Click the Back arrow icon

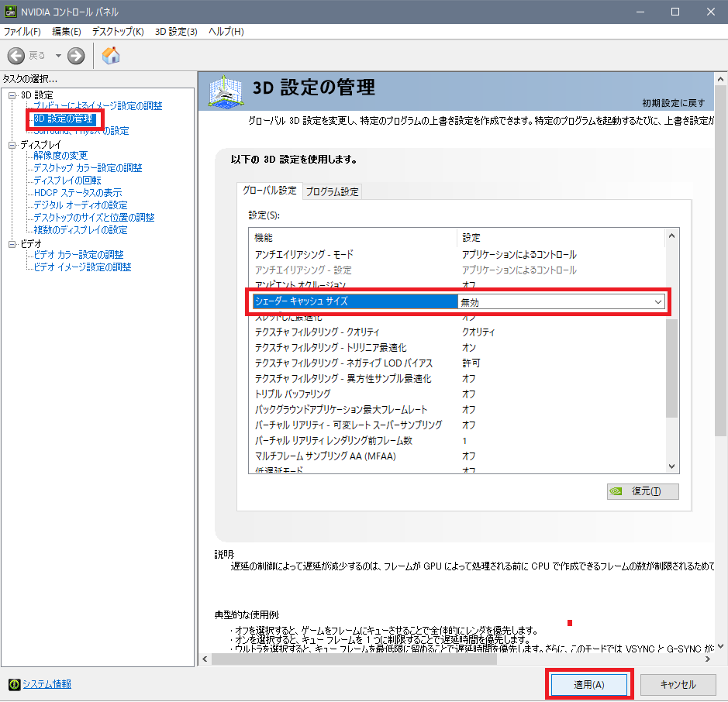(16, 56)
